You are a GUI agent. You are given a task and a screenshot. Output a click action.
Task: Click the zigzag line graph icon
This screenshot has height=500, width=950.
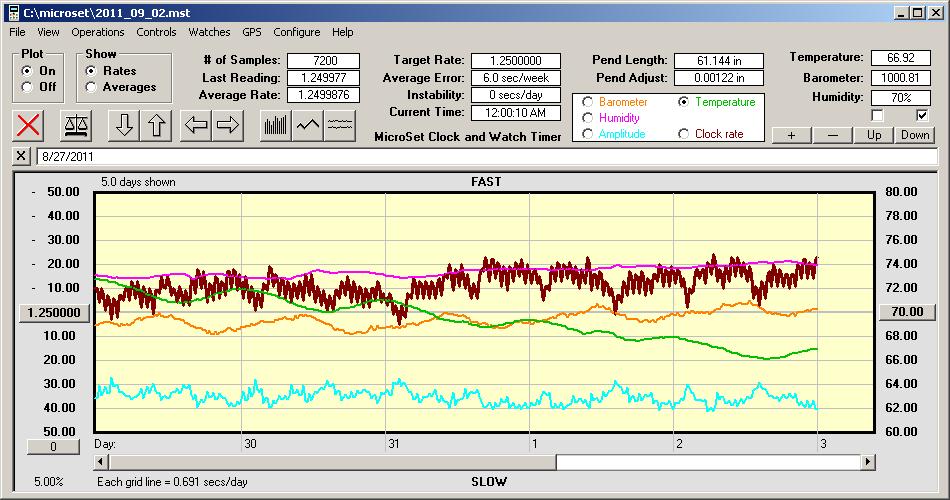coord(308,125)
